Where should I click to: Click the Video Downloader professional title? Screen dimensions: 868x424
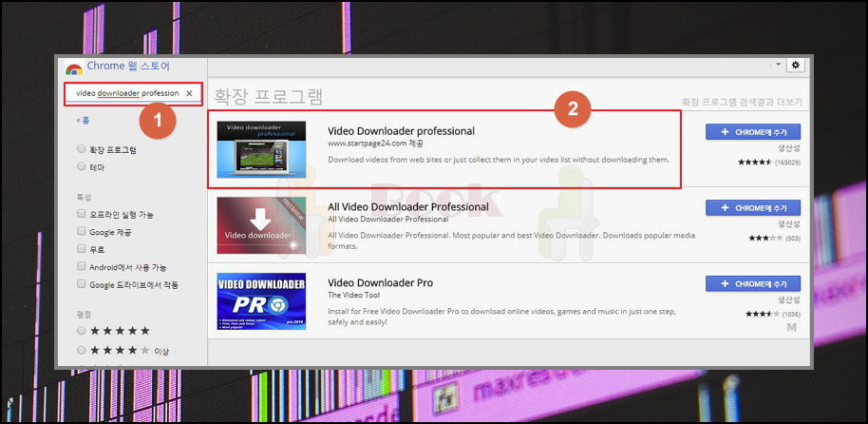402,131
